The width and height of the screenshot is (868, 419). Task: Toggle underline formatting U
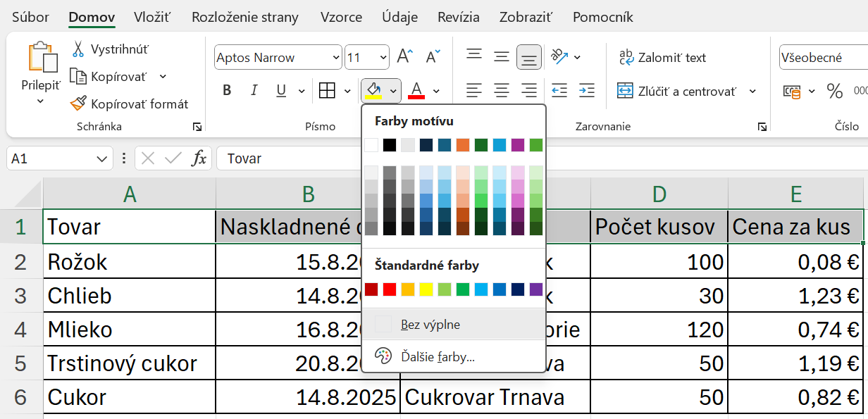[x=281, y=91]
